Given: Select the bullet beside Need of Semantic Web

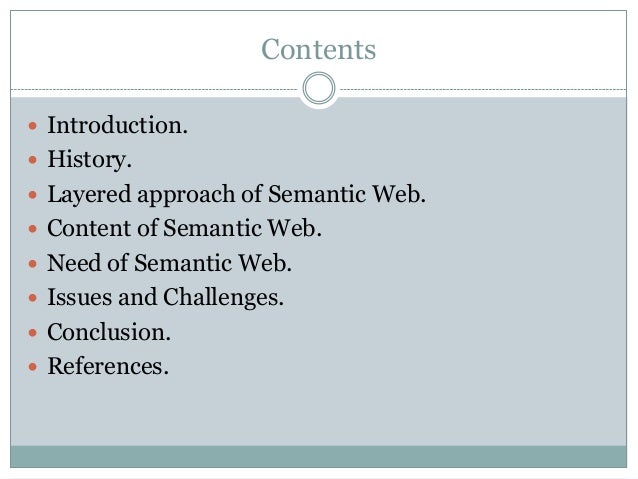Looking at the screenshot, I should pos(32,265).
